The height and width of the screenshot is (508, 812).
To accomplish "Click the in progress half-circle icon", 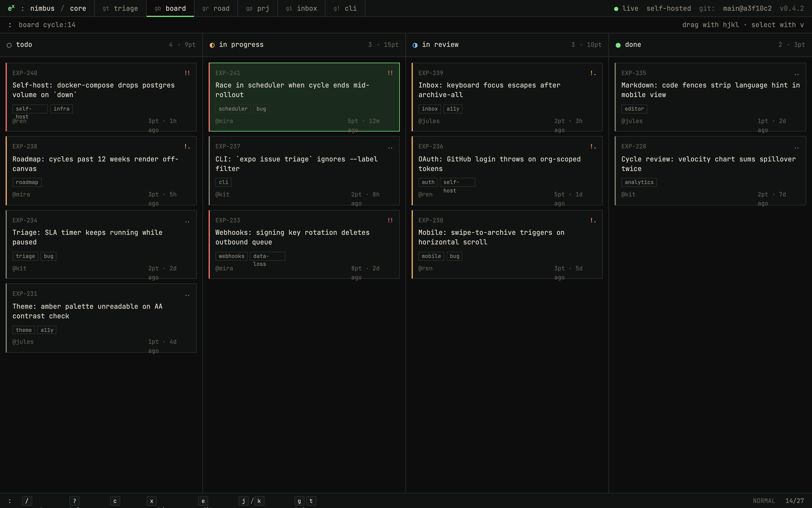I will pos(212,45).
